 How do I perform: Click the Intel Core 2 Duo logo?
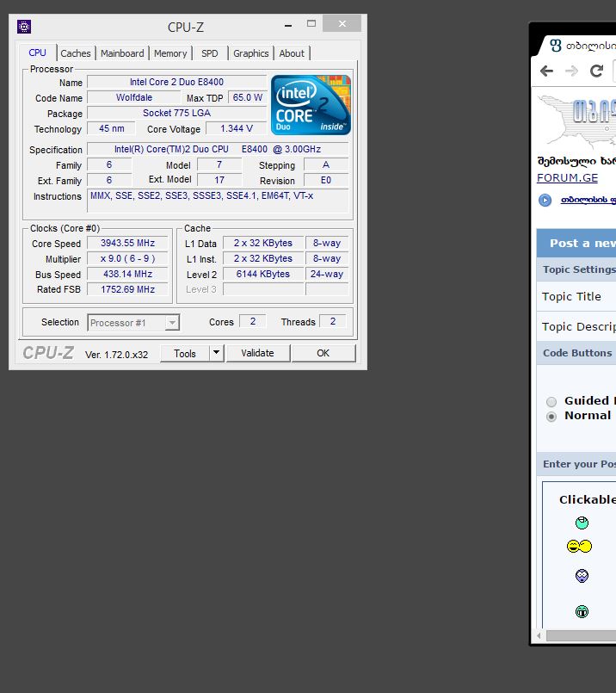(311, 105)
